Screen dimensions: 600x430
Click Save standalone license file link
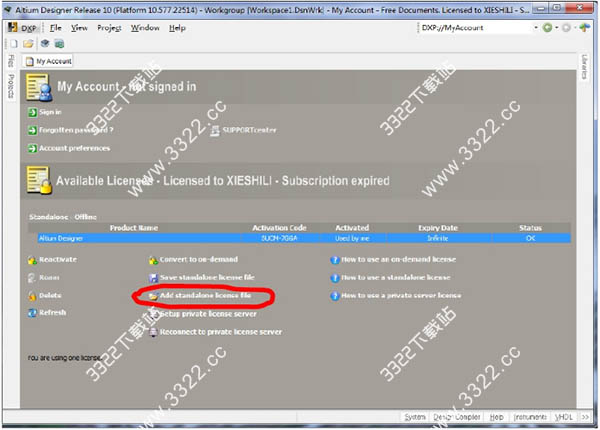[x=207, y=277]
